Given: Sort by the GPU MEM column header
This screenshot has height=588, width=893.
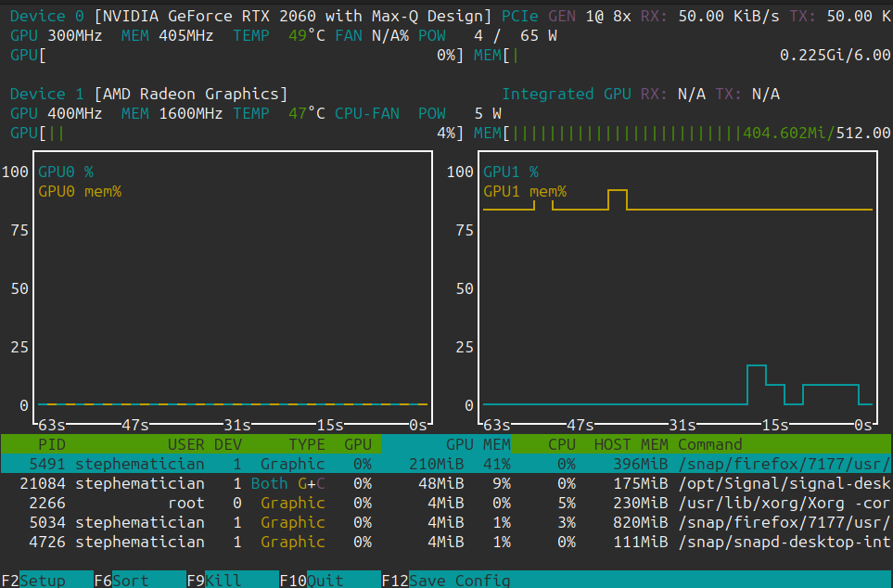Looking at the screenshot, I should [x=478, y=444].
